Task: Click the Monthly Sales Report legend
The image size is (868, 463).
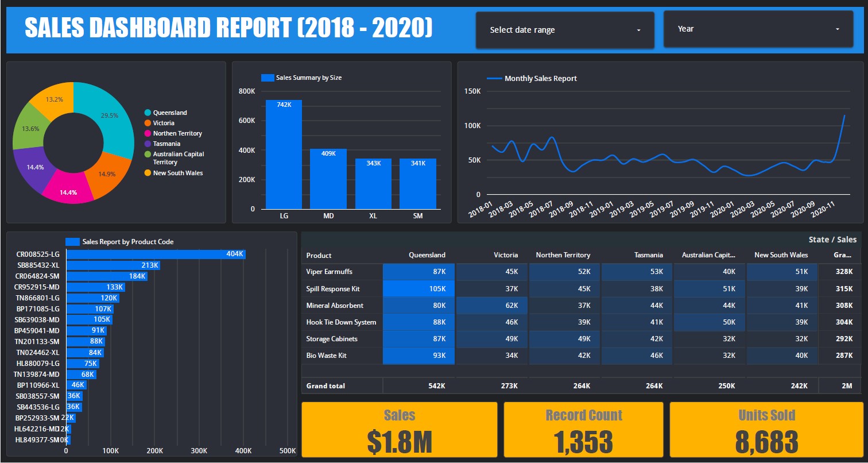Action: 532,79
